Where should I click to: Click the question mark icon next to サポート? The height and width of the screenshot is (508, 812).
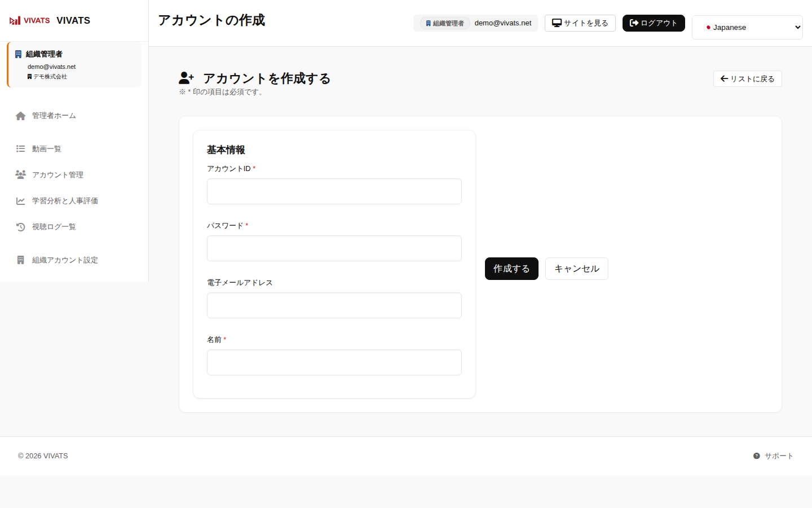[757, 456]
